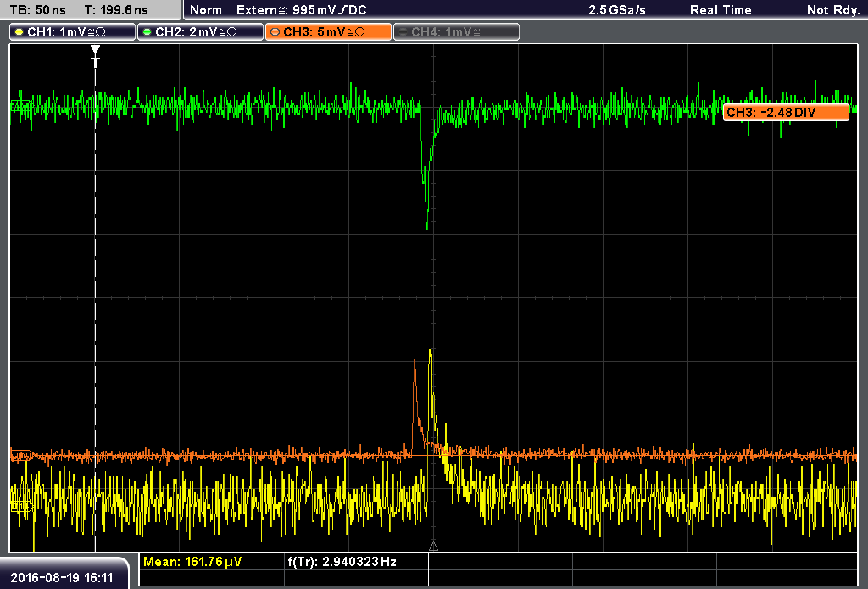The image size is (868, 589).
Task: Enable the greyed-out CH4: 1 mV tab
Action: pyautogui.click(x=456, y=32)
